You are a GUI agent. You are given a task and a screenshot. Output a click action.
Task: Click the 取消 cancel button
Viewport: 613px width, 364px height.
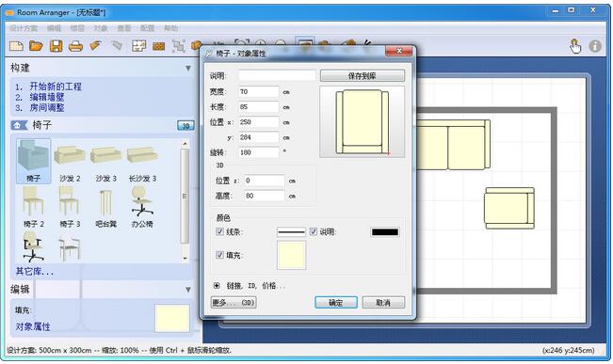click(383, 302)
